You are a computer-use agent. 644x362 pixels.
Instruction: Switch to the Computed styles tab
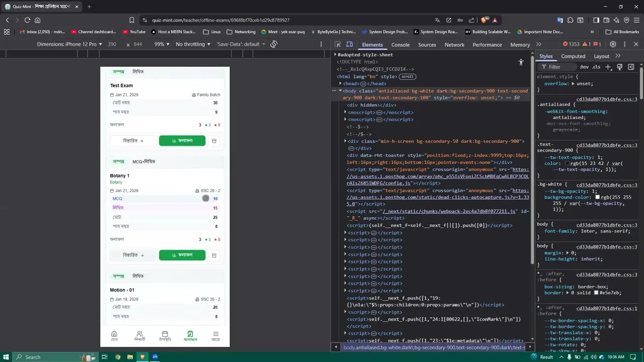pyautogui.click(x=573, y=56)
